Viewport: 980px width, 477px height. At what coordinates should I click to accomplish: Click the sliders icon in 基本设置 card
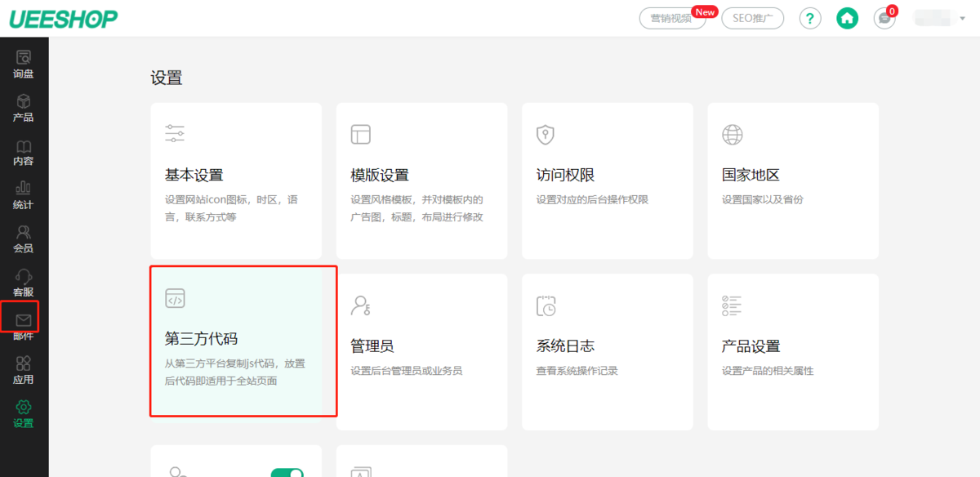pos(175,134)
